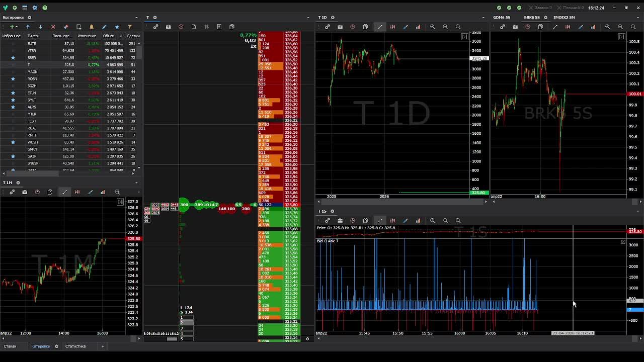Move ticker down in Котировки toolbar

tap(40, 27)
